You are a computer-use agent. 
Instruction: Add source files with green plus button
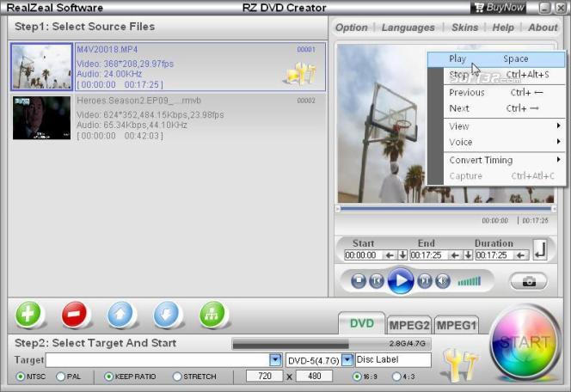point(28,314)
